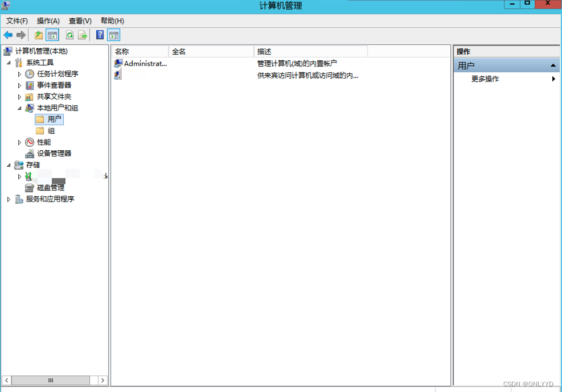This screenshot has height=392, width=562.
Task: Click the 系统工具 tools icon
Action: 19,63
